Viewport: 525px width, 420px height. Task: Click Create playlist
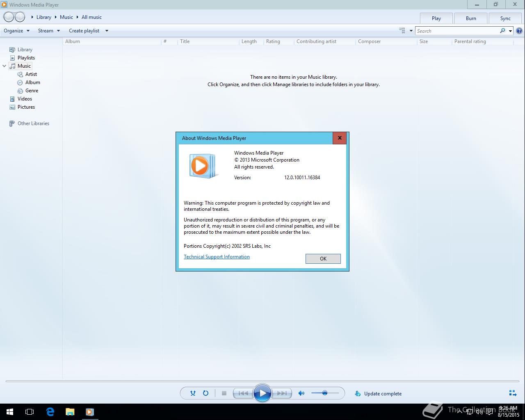pyautogui.click(x=84, y=31)
